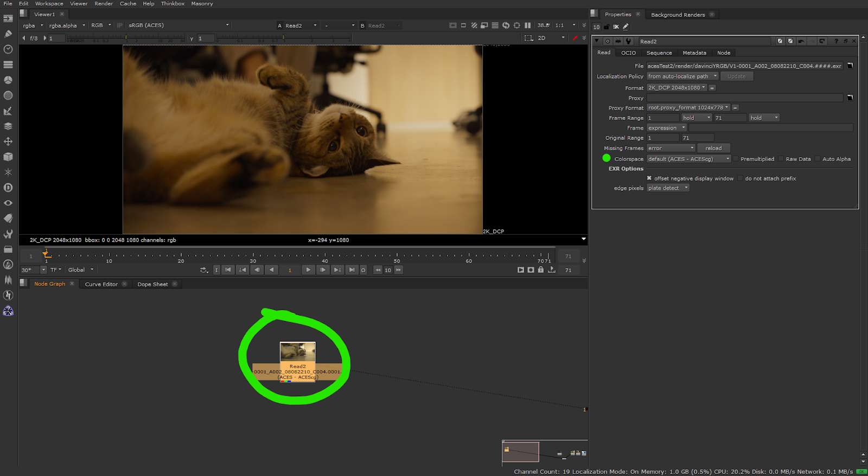The image size is (868, 476).
Task: Open file browser for Proxy field
Action: (850, 98)
